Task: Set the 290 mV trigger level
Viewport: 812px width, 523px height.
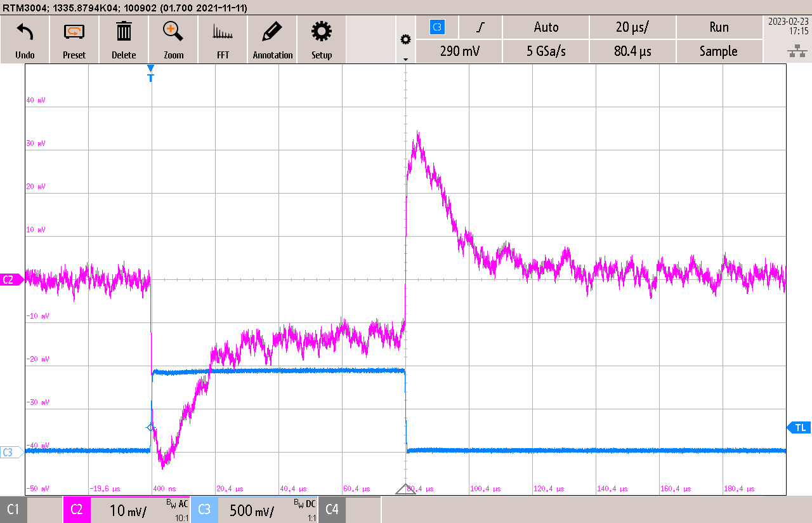Action: 460,51
